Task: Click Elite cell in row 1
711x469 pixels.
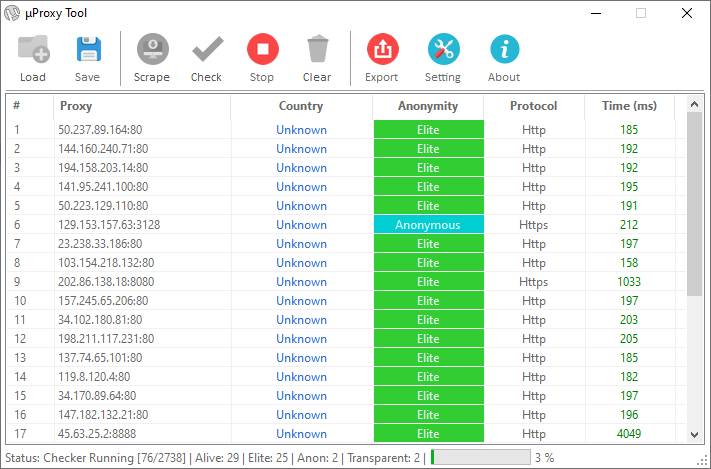Action: 429,130
